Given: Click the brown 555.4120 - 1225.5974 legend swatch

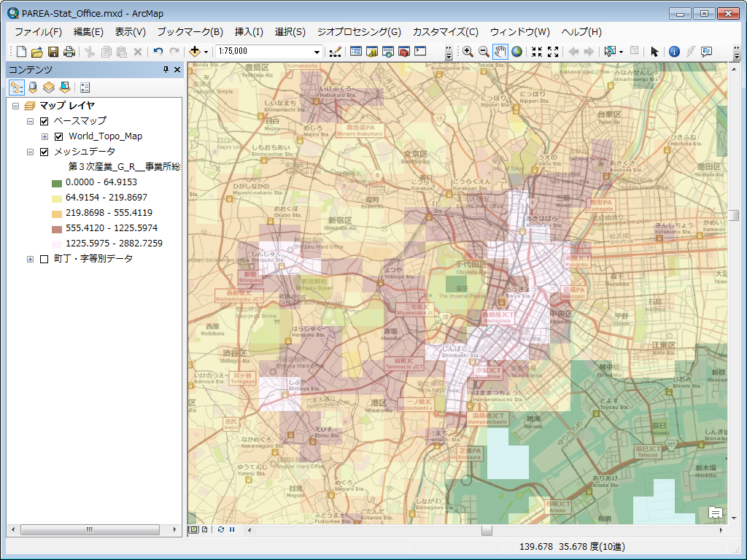Looking at the screenshot, I should pyautogui.click(x=57, y=229).
